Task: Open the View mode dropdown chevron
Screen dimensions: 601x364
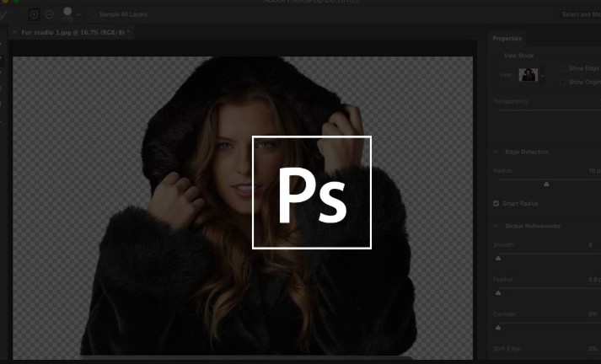Action: pyautogui.click(x=542, y=76)
